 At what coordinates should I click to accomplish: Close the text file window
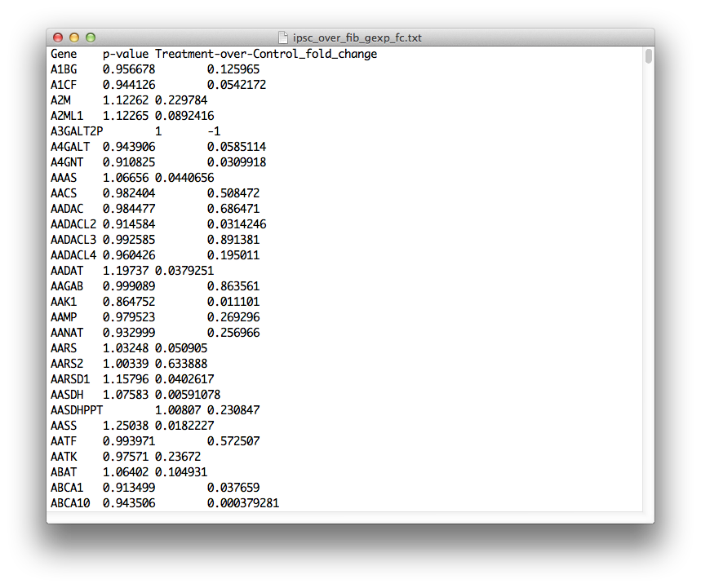pyautogui.click(x=58, y=38)
